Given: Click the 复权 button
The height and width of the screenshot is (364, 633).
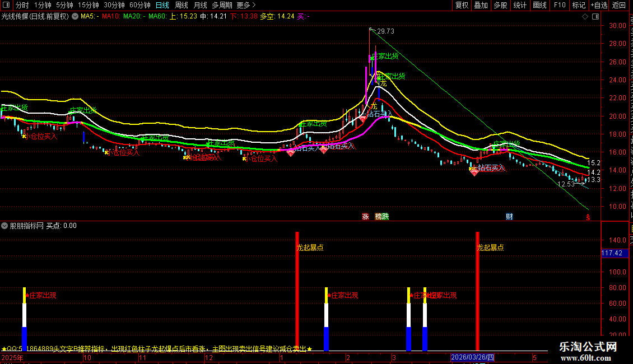Looking at the screenshot, I should click(x=462, y=5).
